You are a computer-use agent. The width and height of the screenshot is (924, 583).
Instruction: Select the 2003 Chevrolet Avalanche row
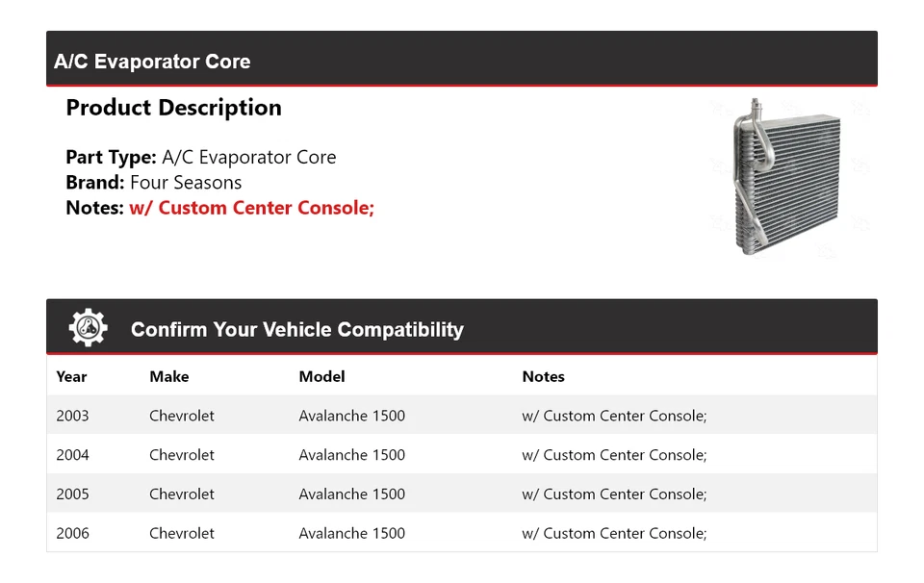462,416
